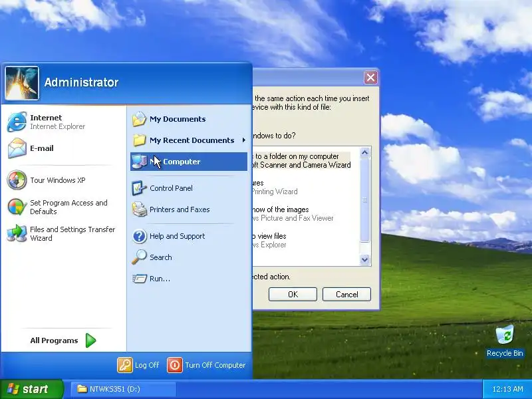Click the Administrator user picture

click(22, 83)
